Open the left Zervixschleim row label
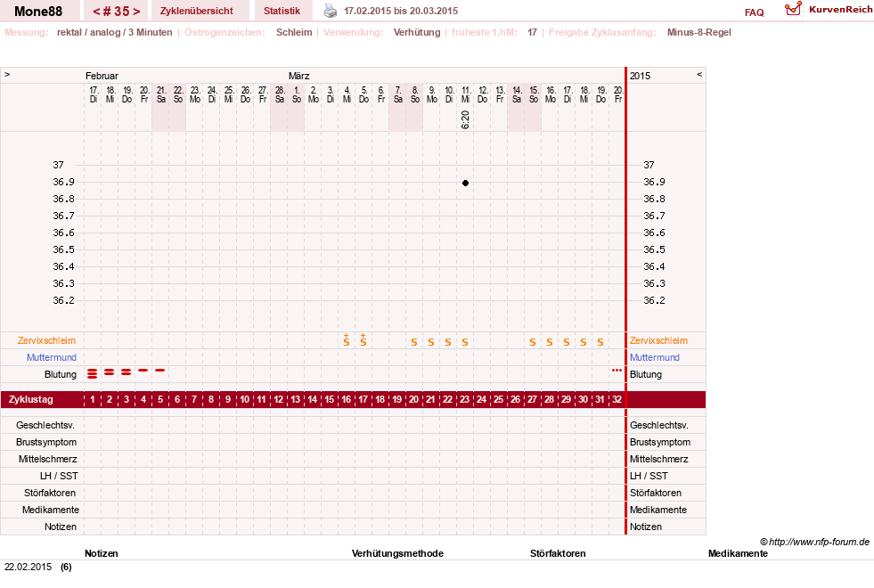The height and width of the screenshot is (588, 874). click(47, 340)
